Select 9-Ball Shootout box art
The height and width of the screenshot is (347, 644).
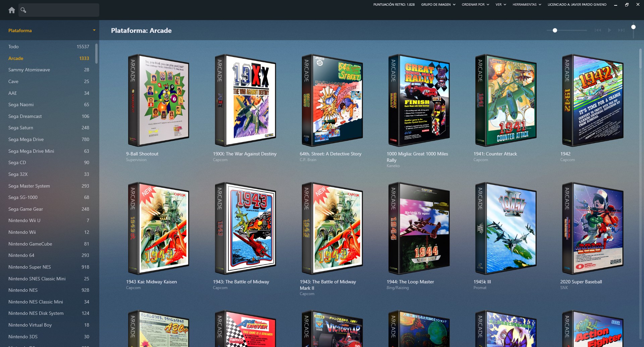[x=159, y=100]
